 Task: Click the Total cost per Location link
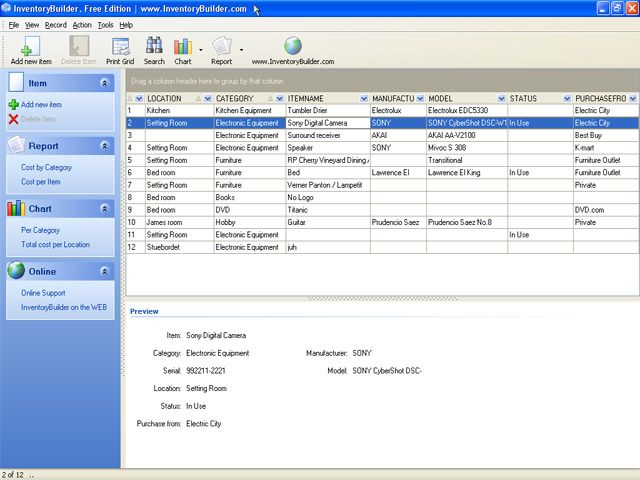[x=56, y=244]
